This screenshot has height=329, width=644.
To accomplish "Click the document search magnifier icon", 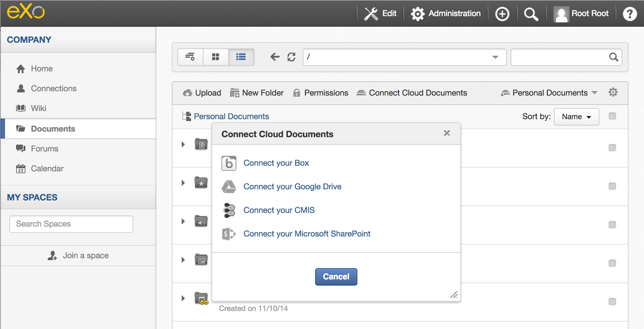I will pos(613,57).
